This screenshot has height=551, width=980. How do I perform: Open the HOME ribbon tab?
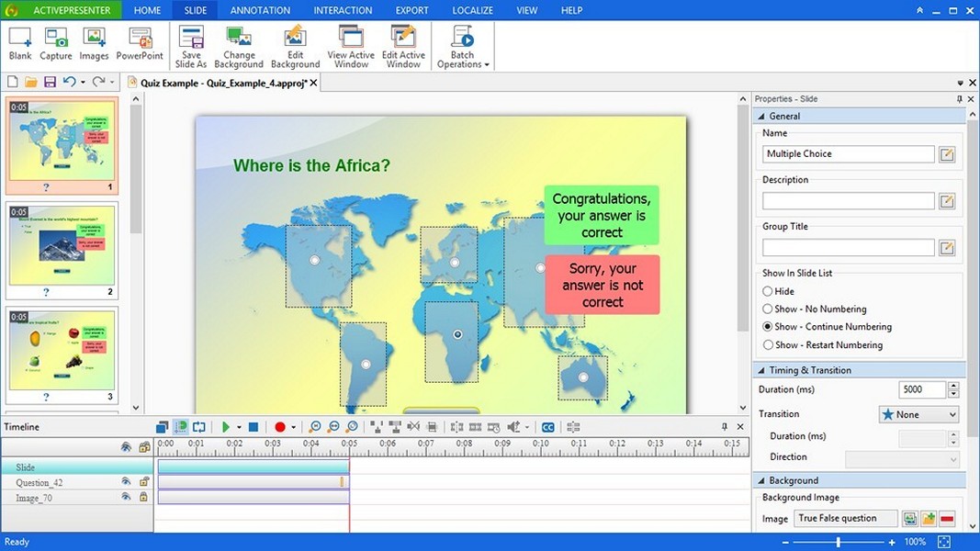point(148,10)
